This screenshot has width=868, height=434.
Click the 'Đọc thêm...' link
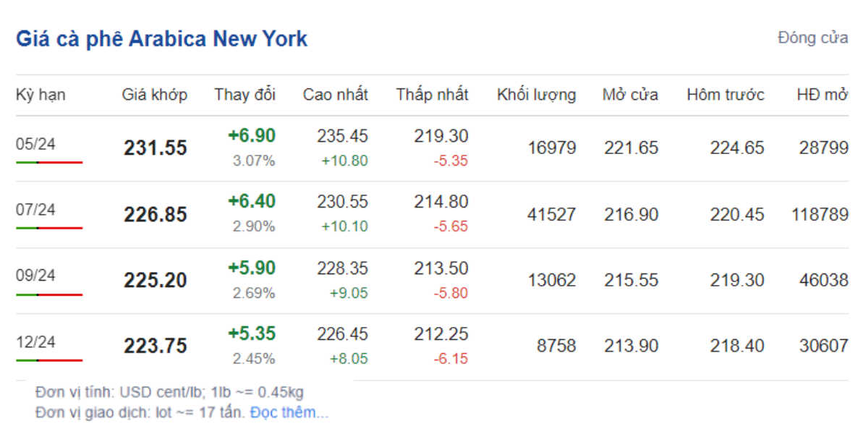(x=289, y=413)
